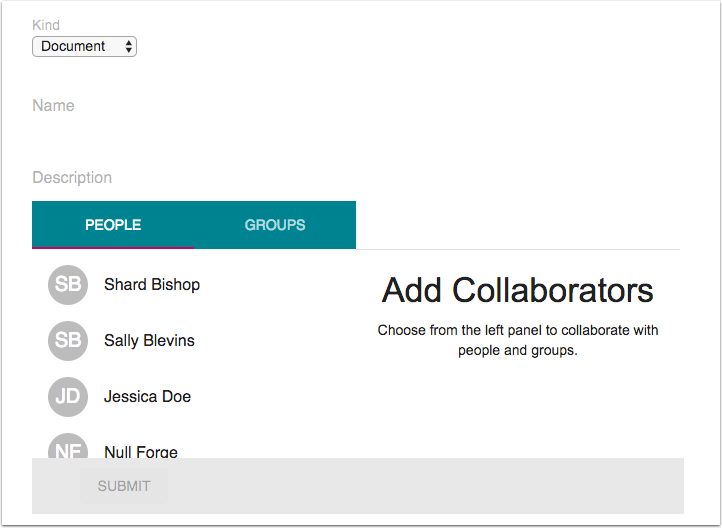This screenshot has width=722, height=528.
Task: Choose Sally Blevins from the people list
Action: coord(149,341)
